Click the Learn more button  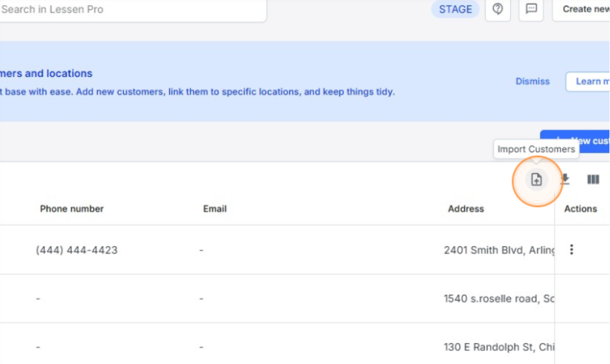tap(589, 81)
